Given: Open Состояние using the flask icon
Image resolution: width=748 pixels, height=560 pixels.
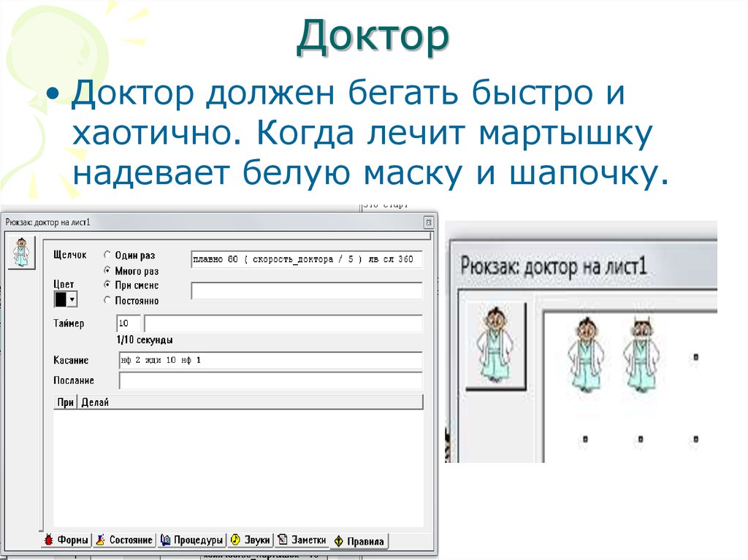Looking at the screenshot, I should pos(101,540).
